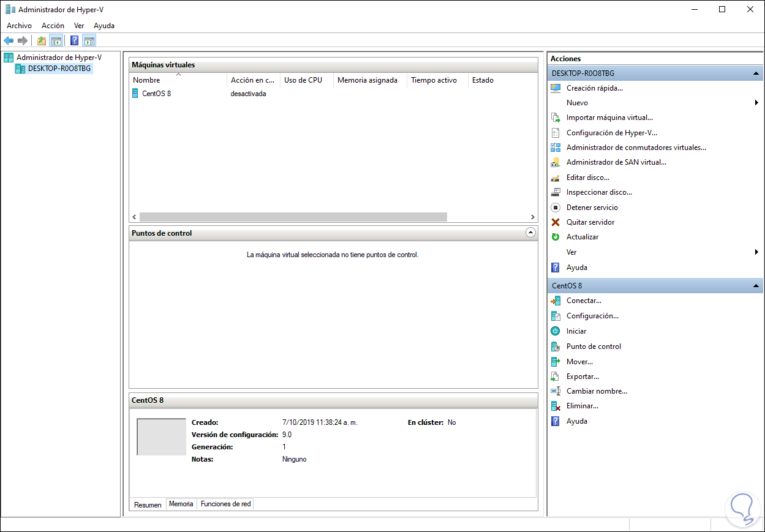Expand the Nuevo submenu arrow
This screenshot has height=532, width=765.
(757, 103)
